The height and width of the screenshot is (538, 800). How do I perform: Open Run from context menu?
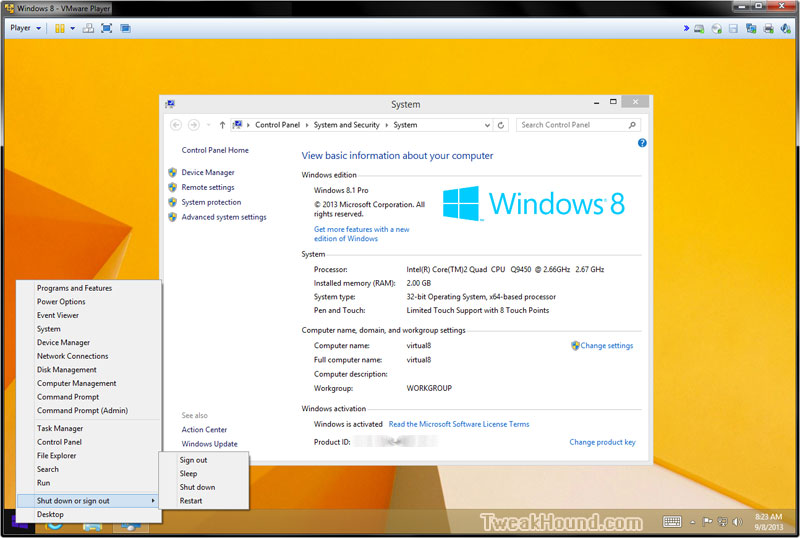point(43,483)
